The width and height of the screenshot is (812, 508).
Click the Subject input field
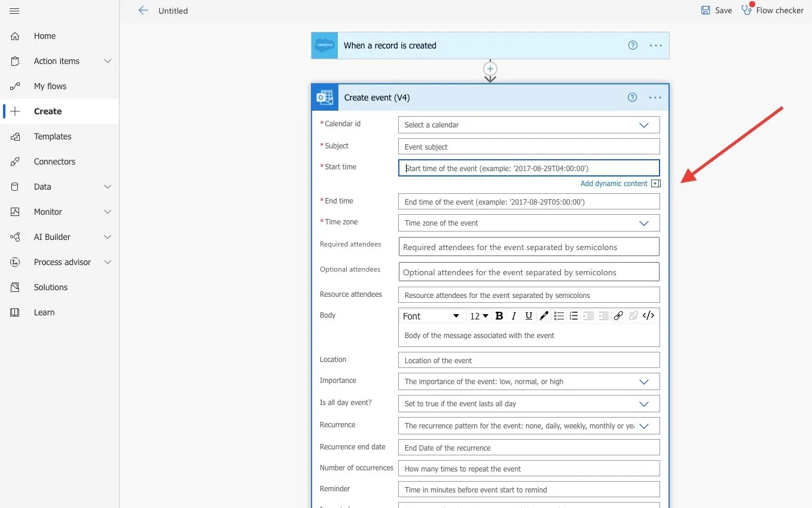(x=529, y=147)
